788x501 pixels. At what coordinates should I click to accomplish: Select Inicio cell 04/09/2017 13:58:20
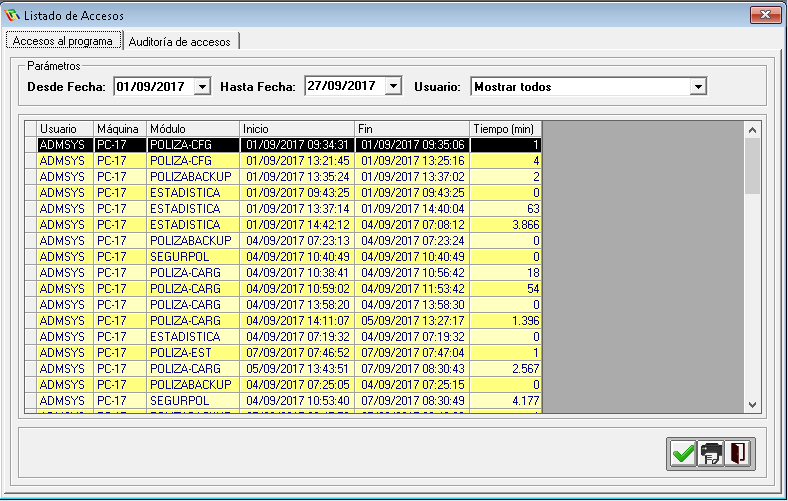[x=297, y=305]
